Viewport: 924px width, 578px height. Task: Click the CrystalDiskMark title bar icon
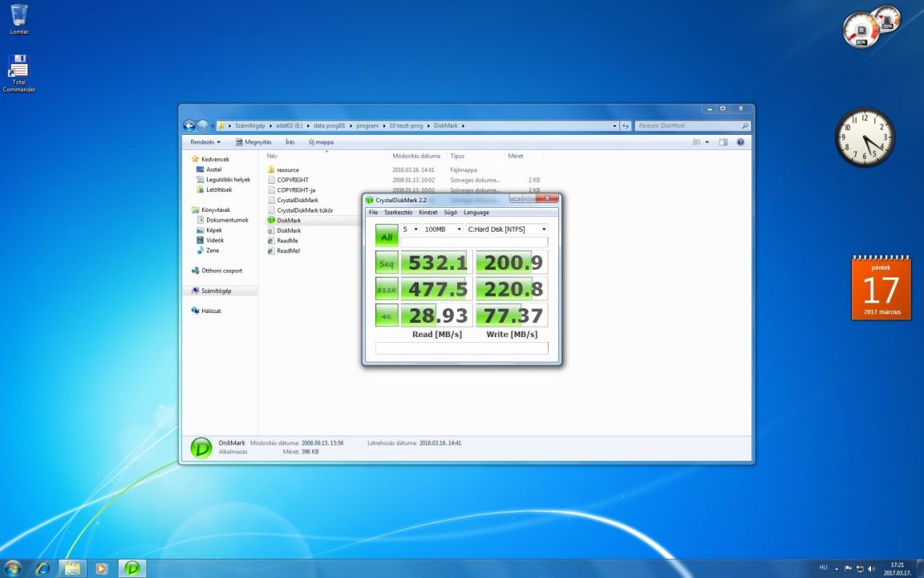click(x=370, y=200)
